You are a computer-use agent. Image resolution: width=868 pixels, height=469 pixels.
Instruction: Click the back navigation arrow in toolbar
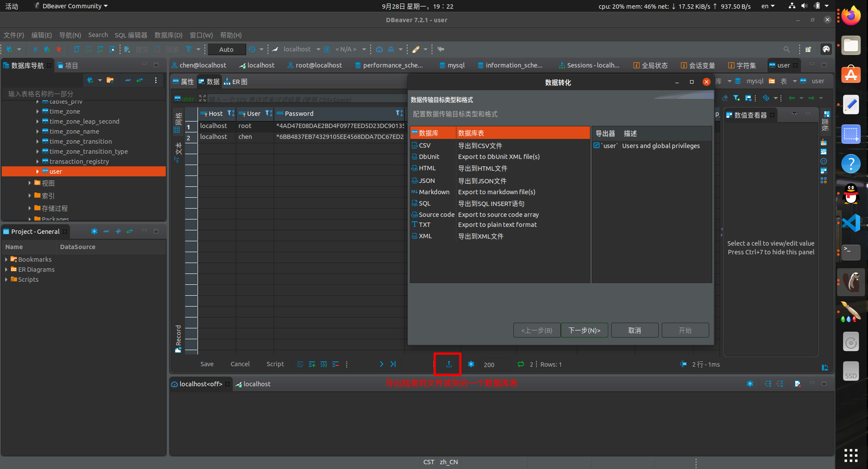pos(441,49)
